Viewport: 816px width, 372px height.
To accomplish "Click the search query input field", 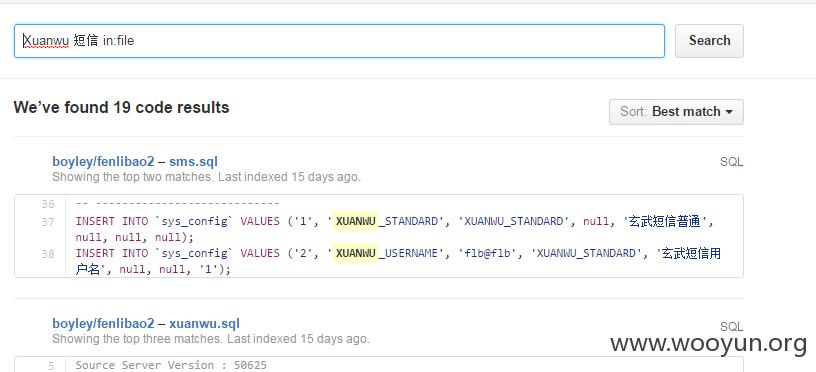I will (339, 41).
